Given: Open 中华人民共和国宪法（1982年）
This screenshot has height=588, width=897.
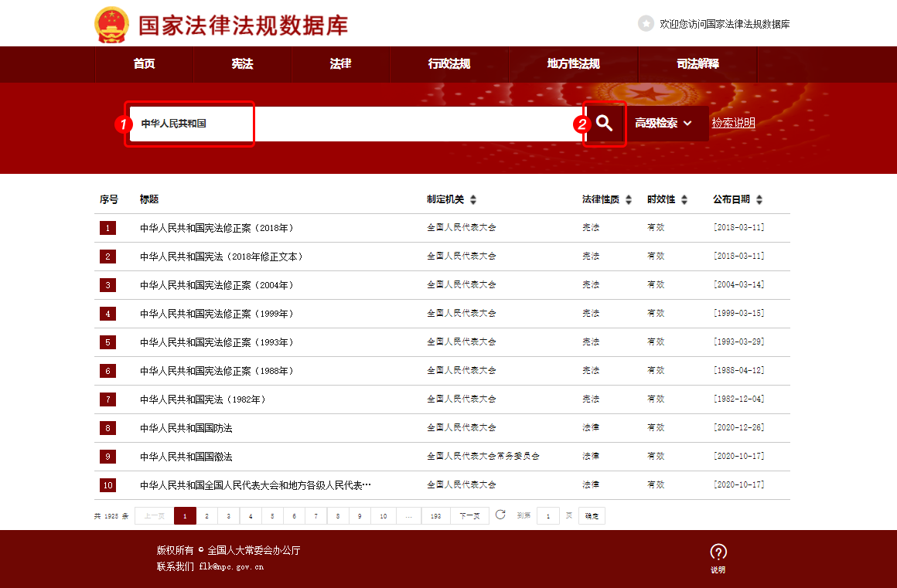Looking at the screenshot, I should point(203,399).
